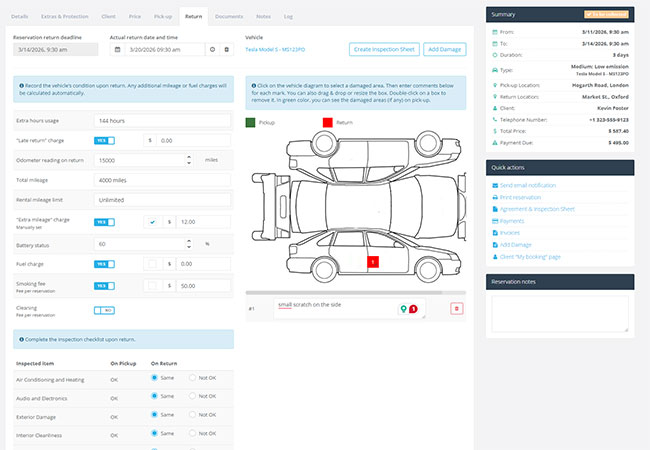650x450 pixels.
Task: Click the clock icon beside Duration in Summary
Action: point(495,55)
